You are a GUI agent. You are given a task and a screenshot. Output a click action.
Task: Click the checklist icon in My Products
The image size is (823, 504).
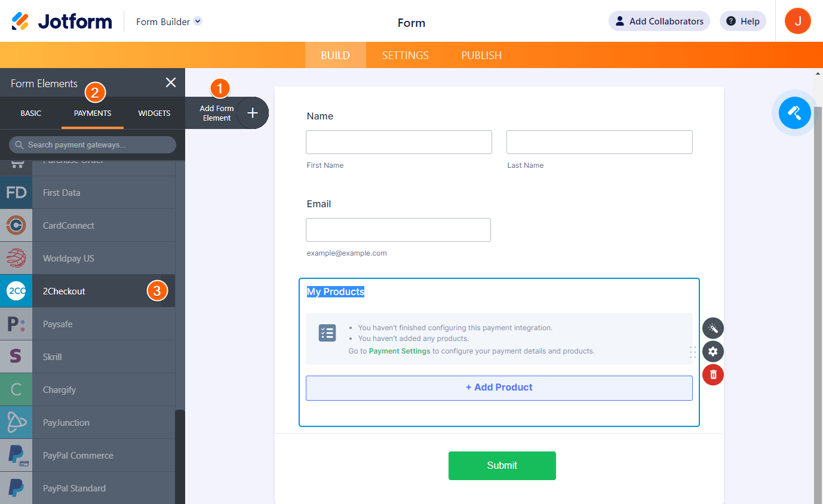[x=327, y=333]
